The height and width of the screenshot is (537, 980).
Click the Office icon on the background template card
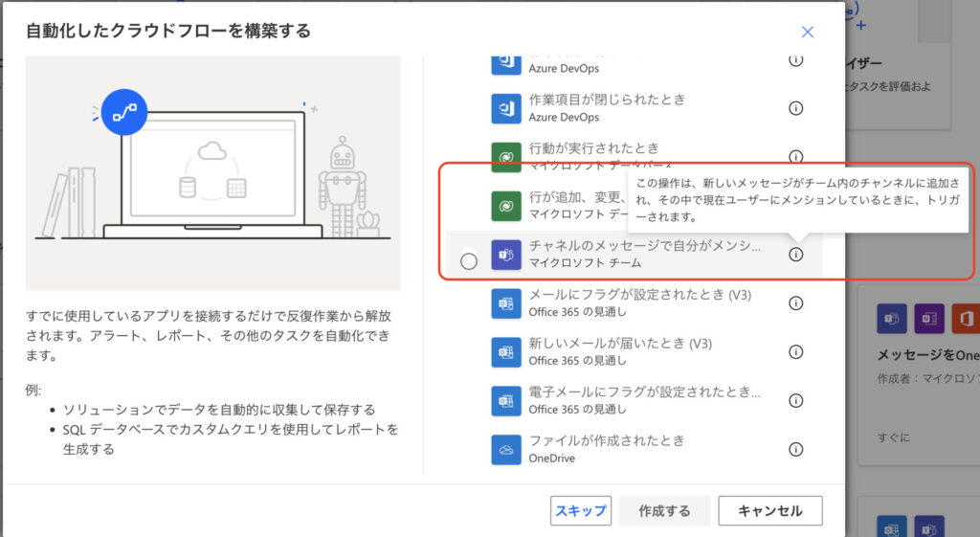point(966,319)
